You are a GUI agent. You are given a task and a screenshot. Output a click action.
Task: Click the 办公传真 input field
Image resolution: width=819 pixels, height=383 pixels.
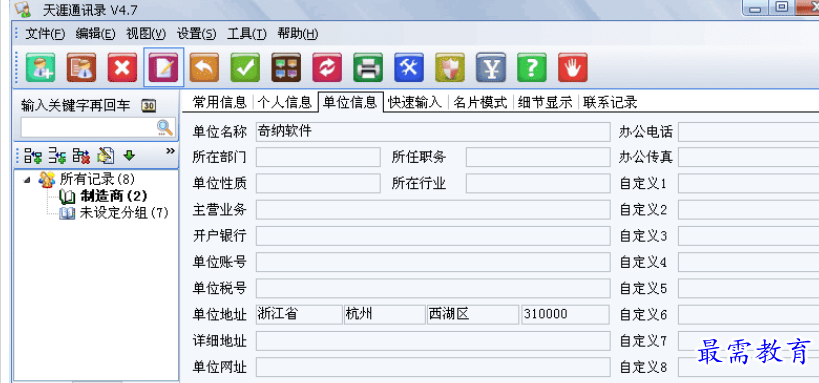click(x=748, y=157)
